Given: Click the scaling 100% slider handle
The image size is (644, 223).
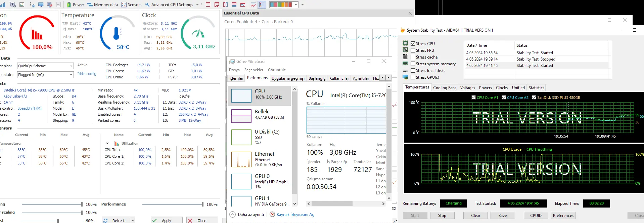Looking at the screenshot, I should [x=82, y=212].
